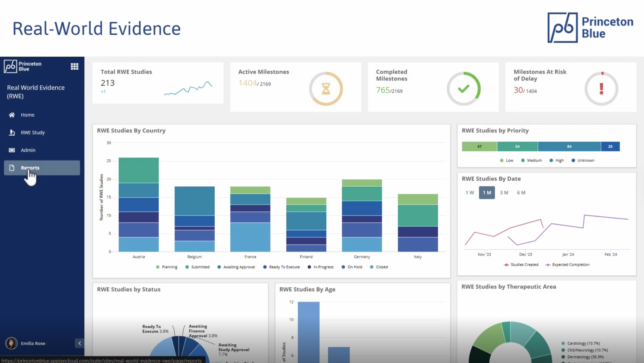This screenshot has width=644, height=363.
Task: Click the Milestones At Risk exclamation icon
Action: pos(601,89)
